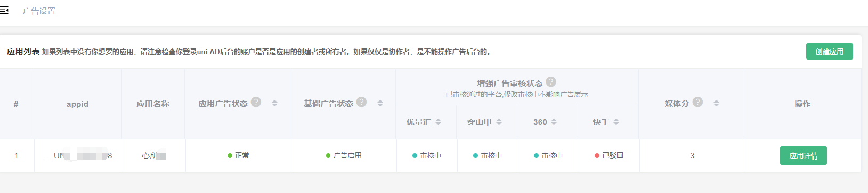Click help icon beside 增强广告审核状态

[551, 82]
